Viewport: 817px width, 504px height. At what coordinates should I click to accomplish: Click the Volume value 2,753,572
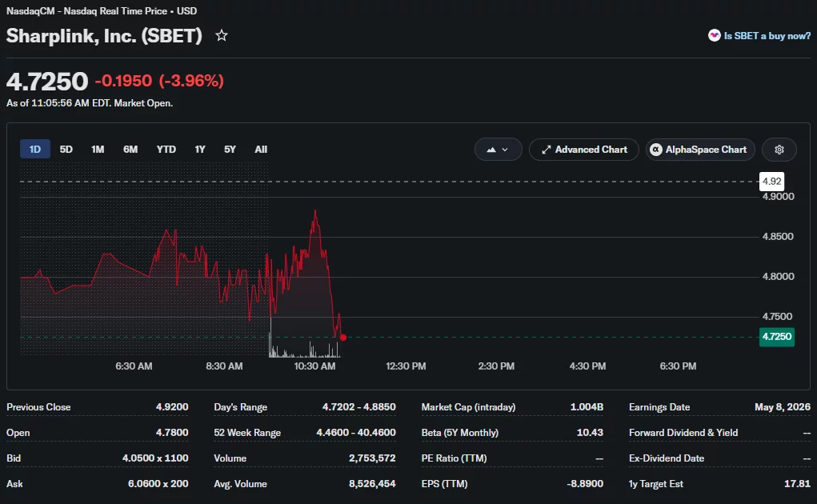[x=372, y=458]
